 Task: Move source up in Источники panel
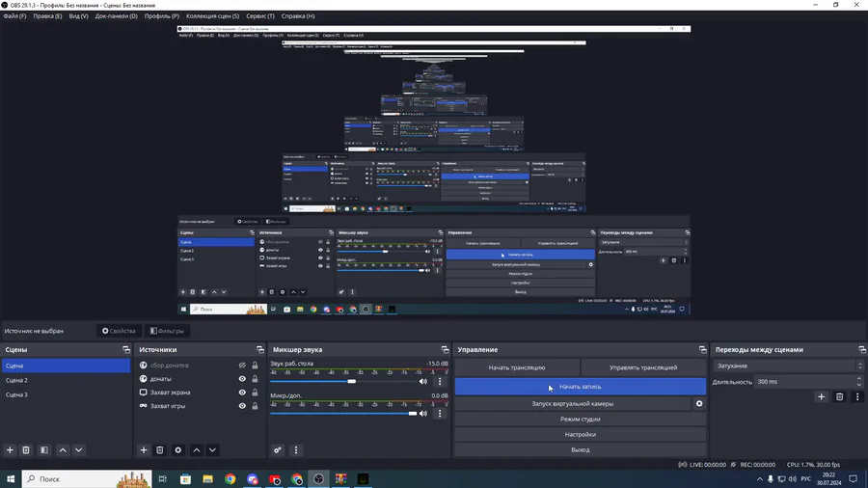[x=196, y=449]
